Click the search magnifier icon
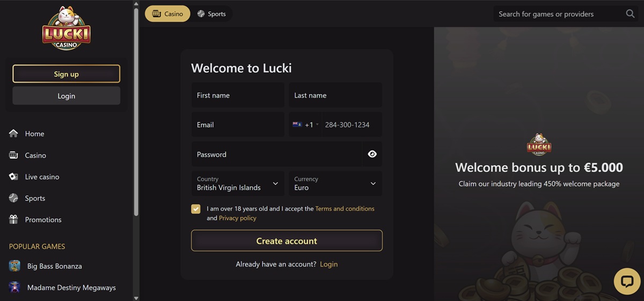 tap(630, 14)
